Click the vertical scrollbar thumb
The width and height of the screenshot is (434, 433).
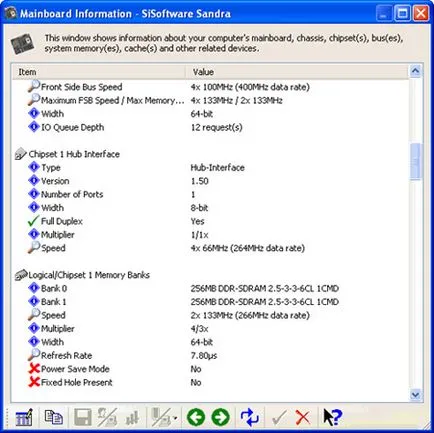click(415, 162)
